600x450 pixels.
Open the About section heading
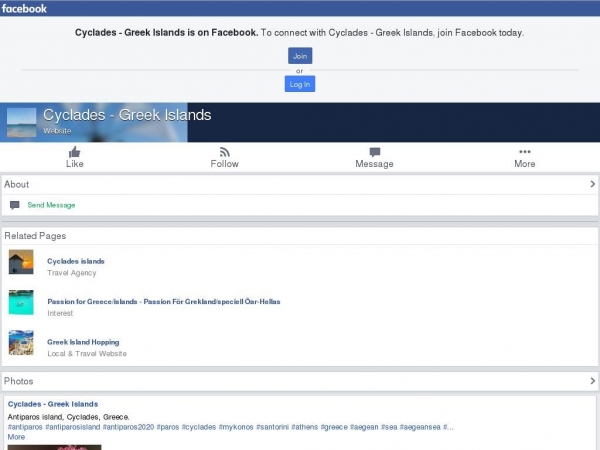tap(16, 184)
